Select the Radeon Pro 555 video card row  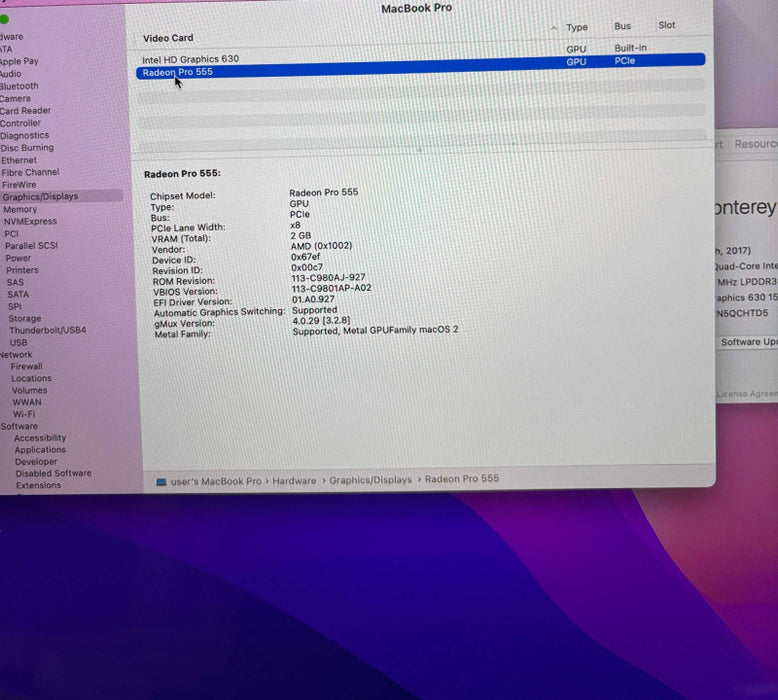pyautogui.click(x=420, y=66)
